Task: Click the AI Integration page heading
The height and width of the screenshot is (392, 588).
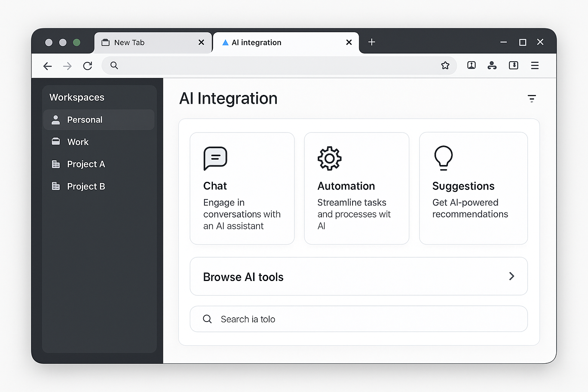Action: pos(228,98)
